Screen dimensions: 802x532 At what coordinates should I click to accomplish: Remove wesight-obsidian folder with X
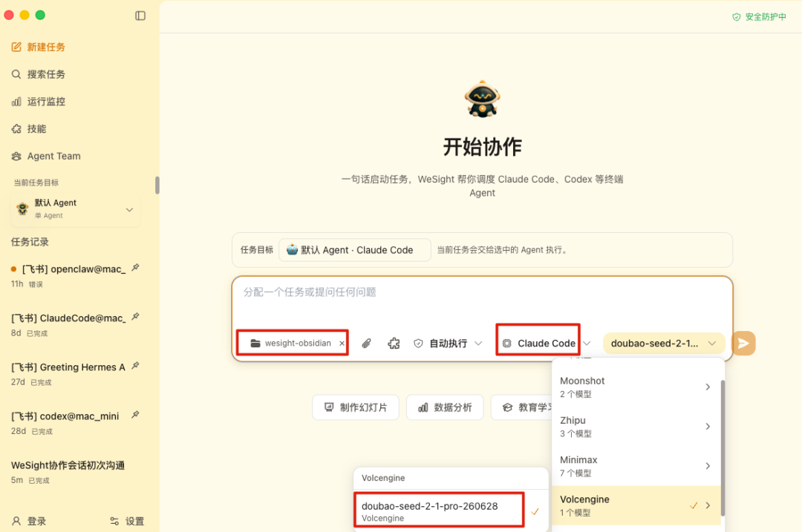click(342, 344)
